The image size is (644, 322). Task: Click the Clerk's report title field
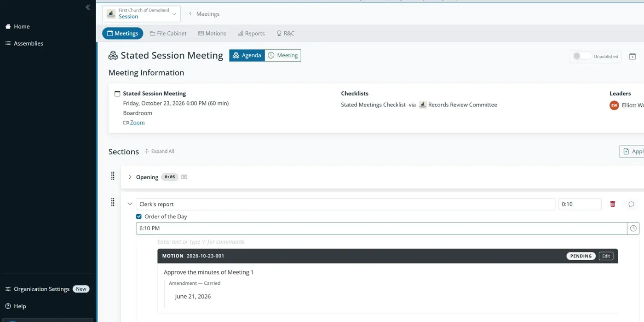[x=345, y=204]
